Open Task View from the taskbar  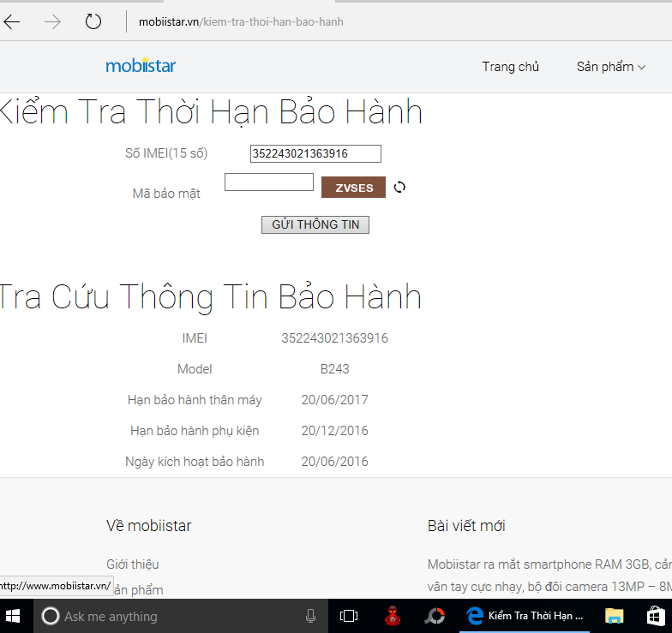point(348,617)
